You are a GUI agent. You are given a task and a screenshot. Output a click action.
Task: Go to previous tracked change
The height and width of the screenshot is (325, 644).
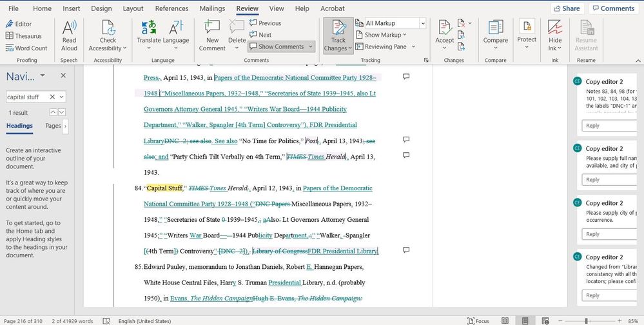(461, 35)
